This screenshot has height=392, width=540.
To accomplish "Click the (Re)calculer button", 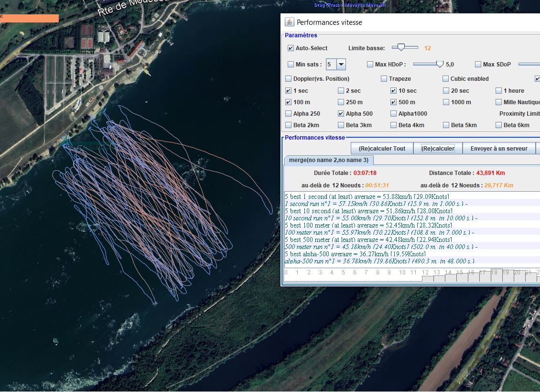I will tap(438, 149).
